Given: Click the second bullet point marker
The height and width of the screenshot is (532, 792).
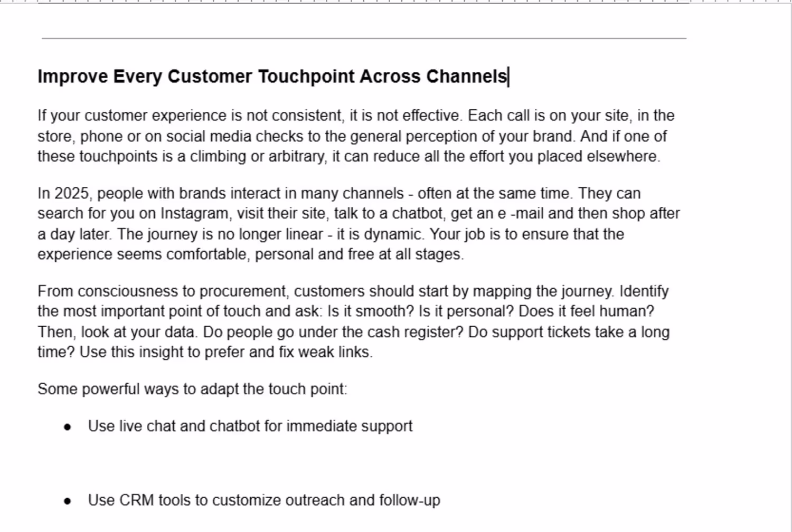Looking at the screenshot, I should click(67, 501).
